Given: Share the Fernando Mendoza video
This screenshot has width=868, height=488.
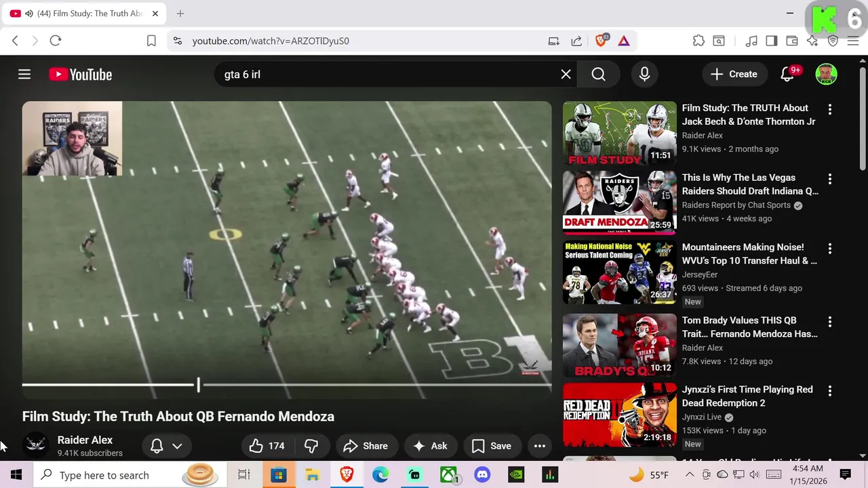Looking at the screenshot, I should pos(366,446).
